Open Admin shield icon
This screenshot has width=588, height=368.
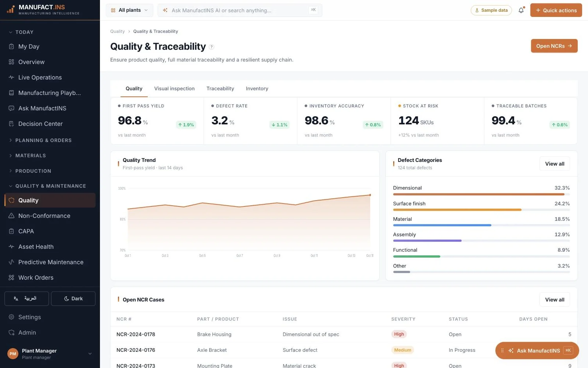[x=11, y=332]
